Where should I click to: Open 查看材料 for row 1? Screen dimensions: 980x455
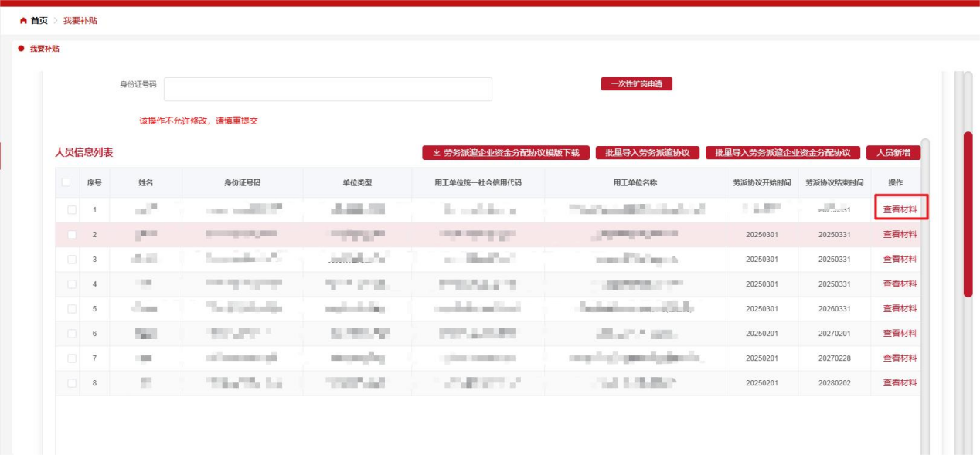pos(900,207)
